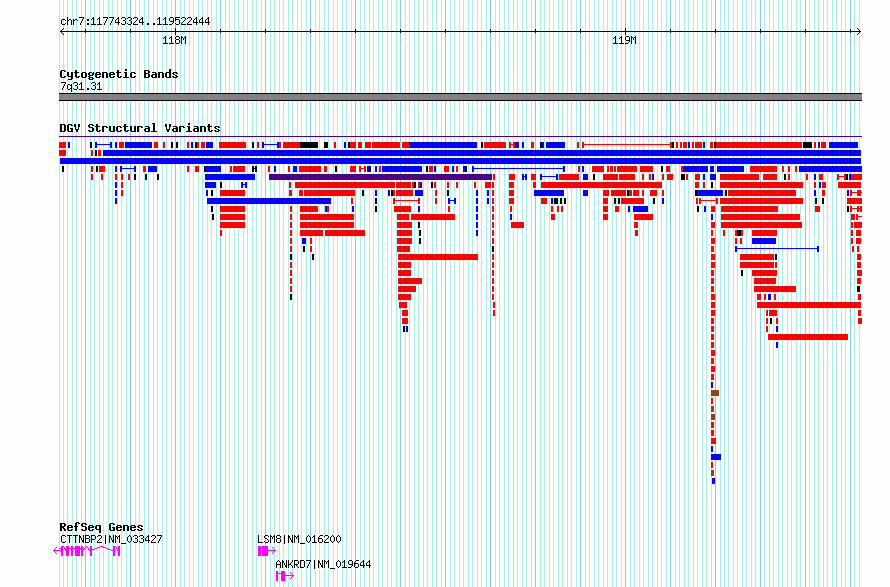Click the chr7:117743324..119522444 coordinate label
This screenshot has width=890, height=587.
(135, 22)
